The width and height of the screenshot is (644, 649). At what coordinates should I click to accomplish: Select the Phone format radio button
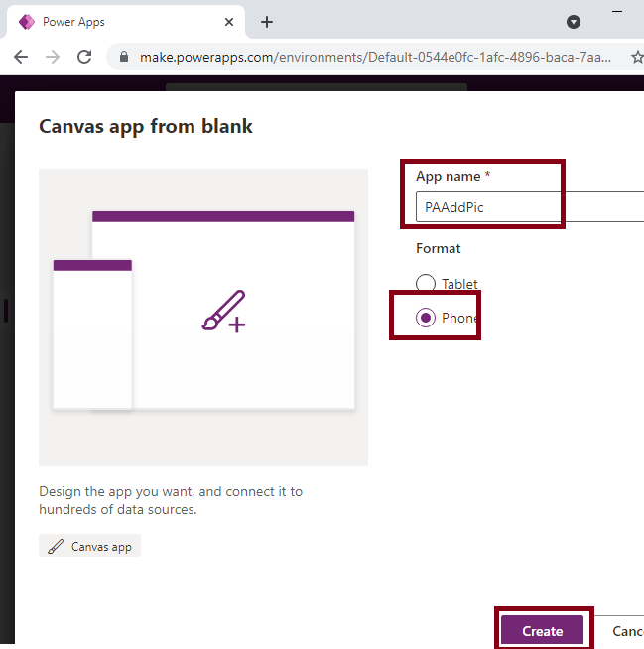coord(426,318)
